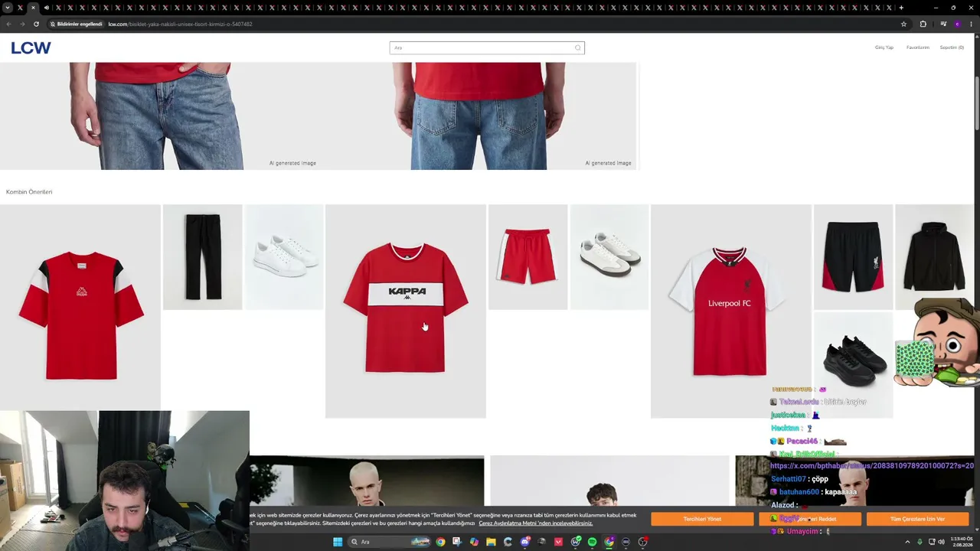Screen dimensions: 980x551
Task: Open the Copilot taskbar icon
Action: [x=474, y=542]
